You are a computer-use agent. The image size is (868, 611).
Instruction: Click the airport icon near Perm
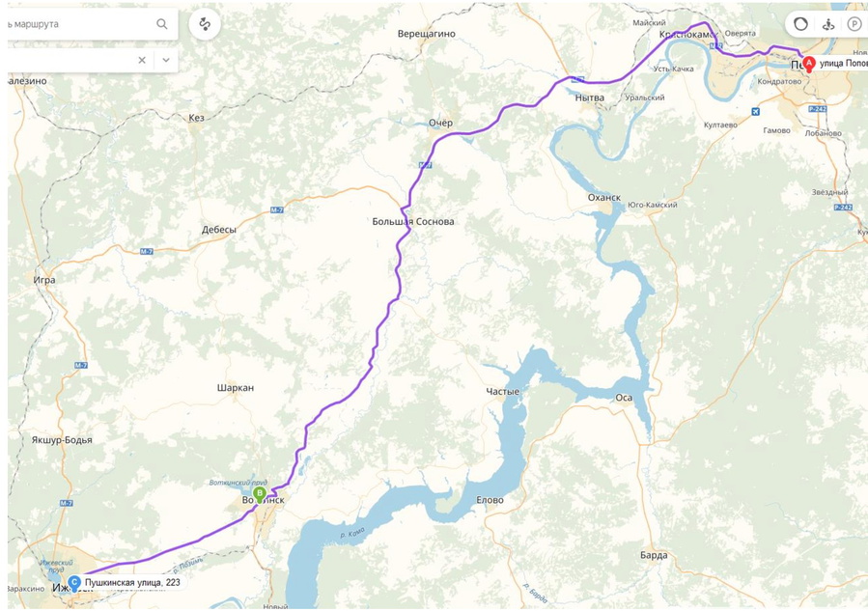point(756,111)
